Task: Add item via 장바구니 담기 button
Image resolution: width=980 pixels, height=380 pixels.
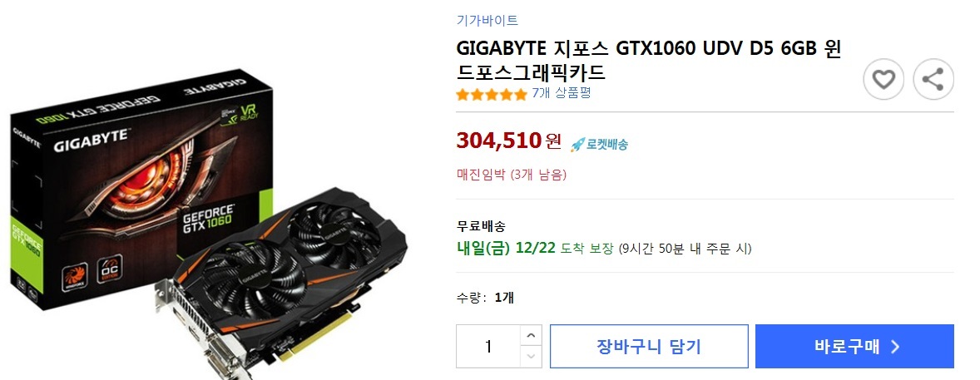Action: point(649,346)
